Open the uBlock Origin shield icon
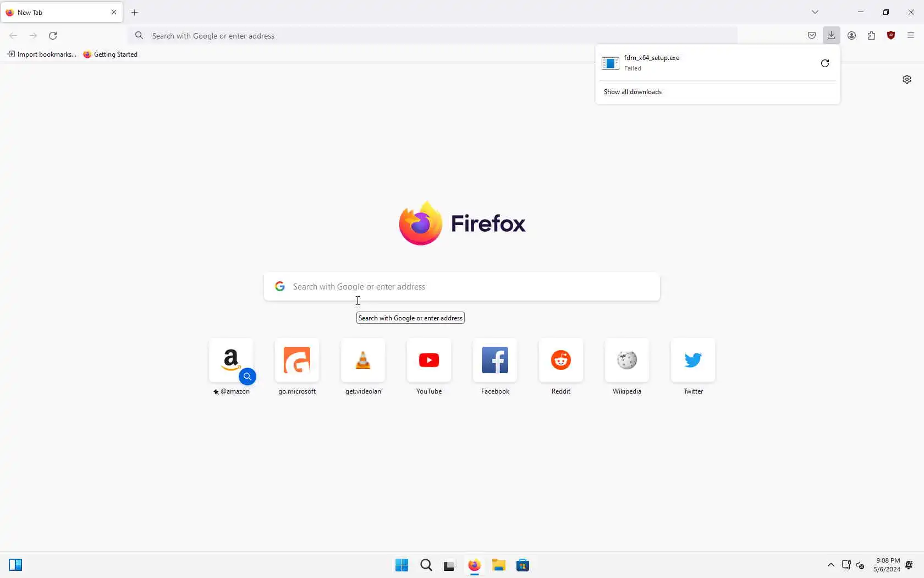The height and width of the screenshot is (578, 924). 891,36
